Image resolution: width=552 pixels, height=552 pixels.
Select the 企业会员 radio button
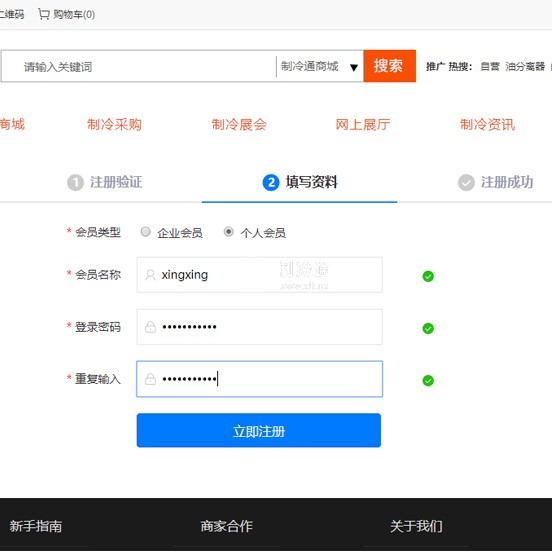(145, 232)
